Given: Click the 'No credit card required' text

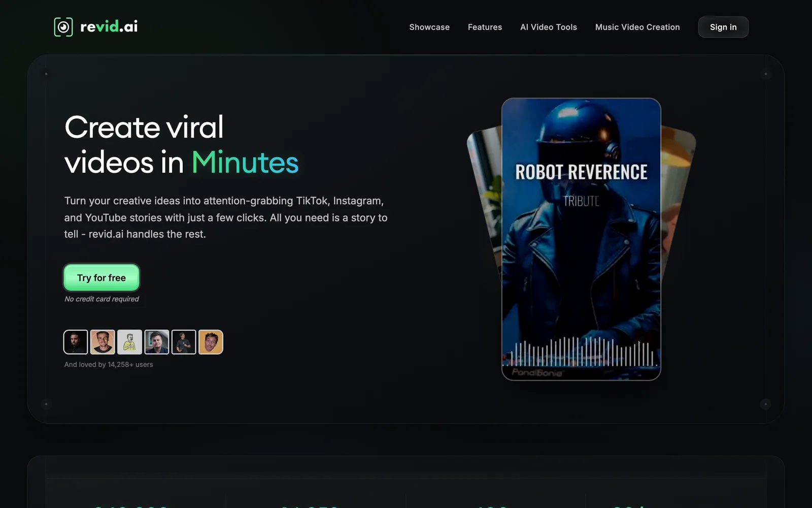Looking at the screenshot, I should [x=101, y=299].
